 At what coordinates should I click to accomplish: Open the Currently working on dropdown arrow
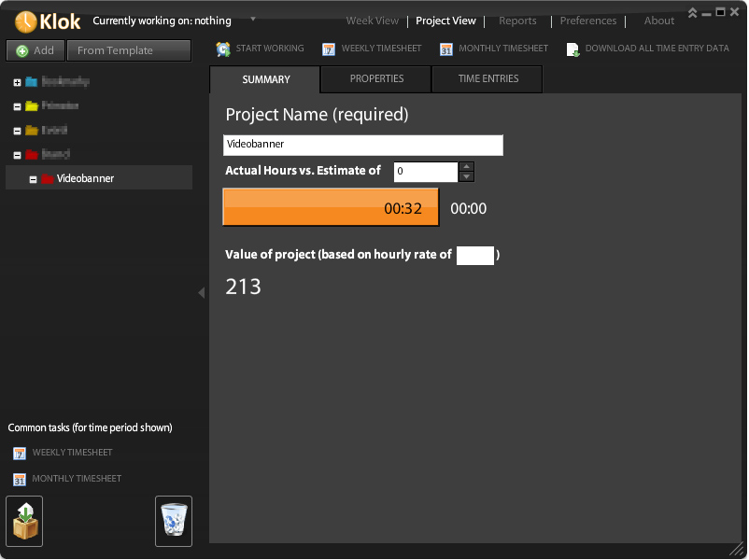point(253,19)
